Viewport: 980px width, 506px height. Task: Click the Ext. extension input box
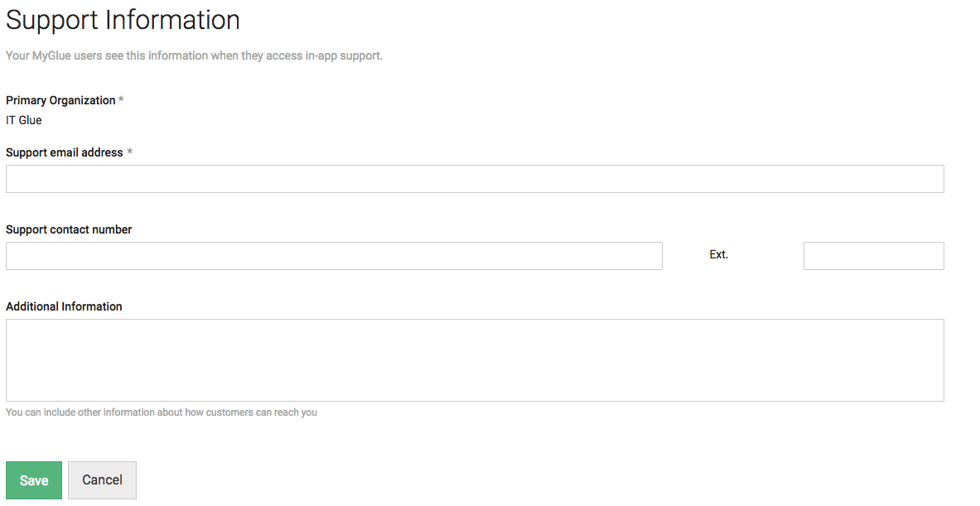point(873,256)
